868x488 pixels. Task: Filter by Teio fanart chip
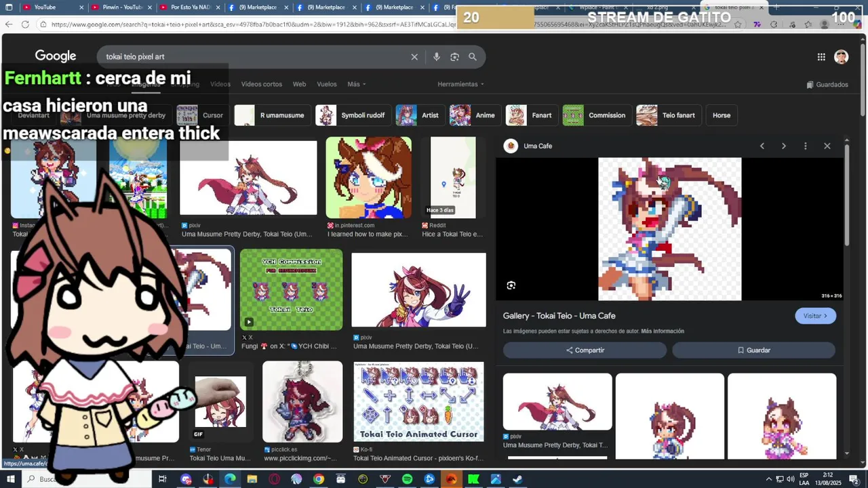[669, 115]
